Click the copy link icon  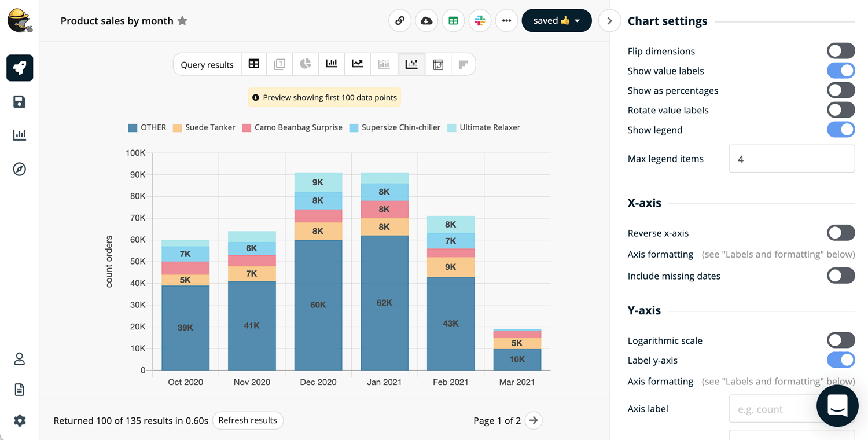[x=400, y=21]
